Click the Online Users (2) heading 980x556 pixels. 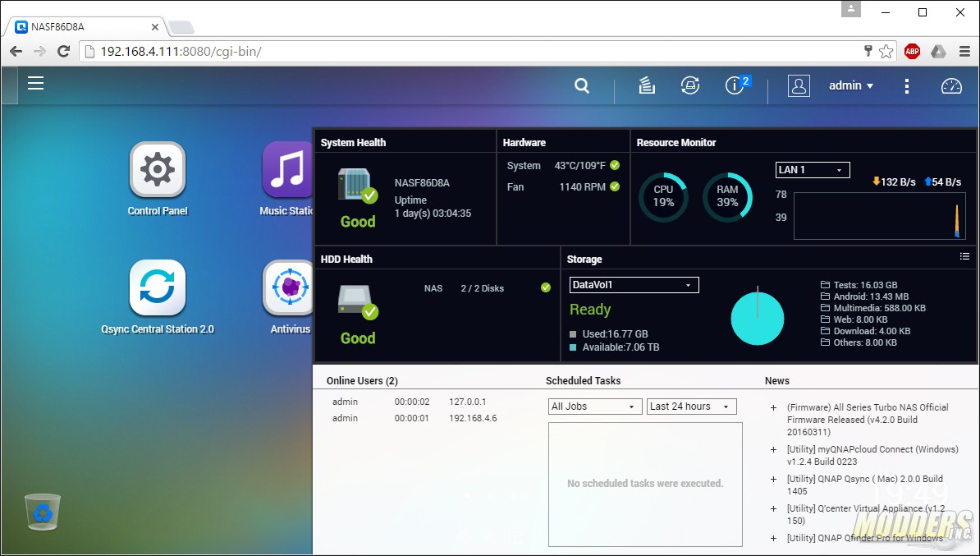coord(362,381)
